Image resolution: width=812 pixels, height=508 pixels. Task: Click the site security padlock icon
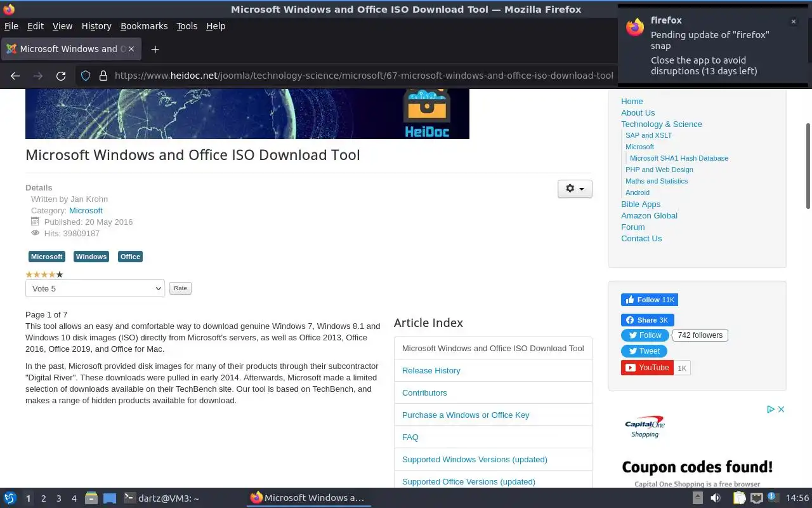(x=103, y=76)
